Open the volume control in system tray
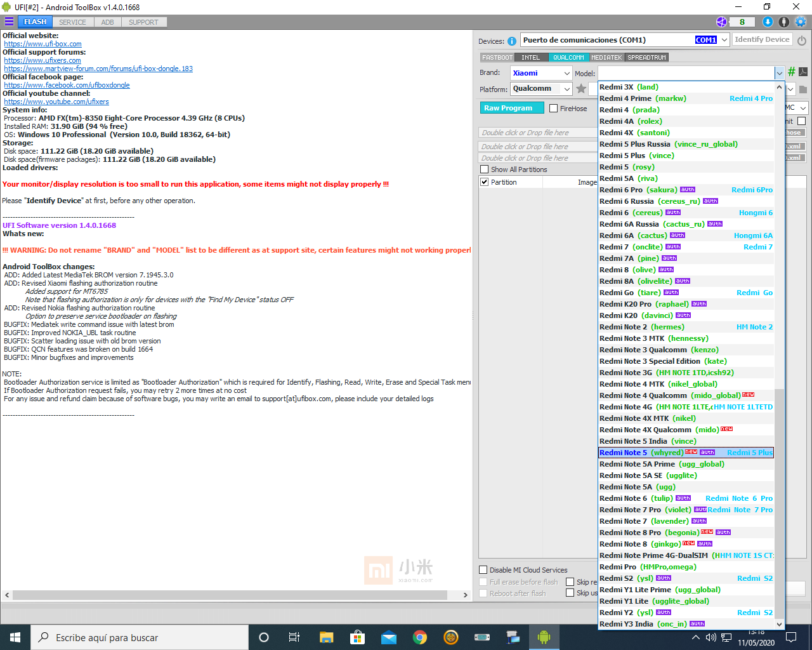This screenshot has height=650, width=812. point(711,637)
